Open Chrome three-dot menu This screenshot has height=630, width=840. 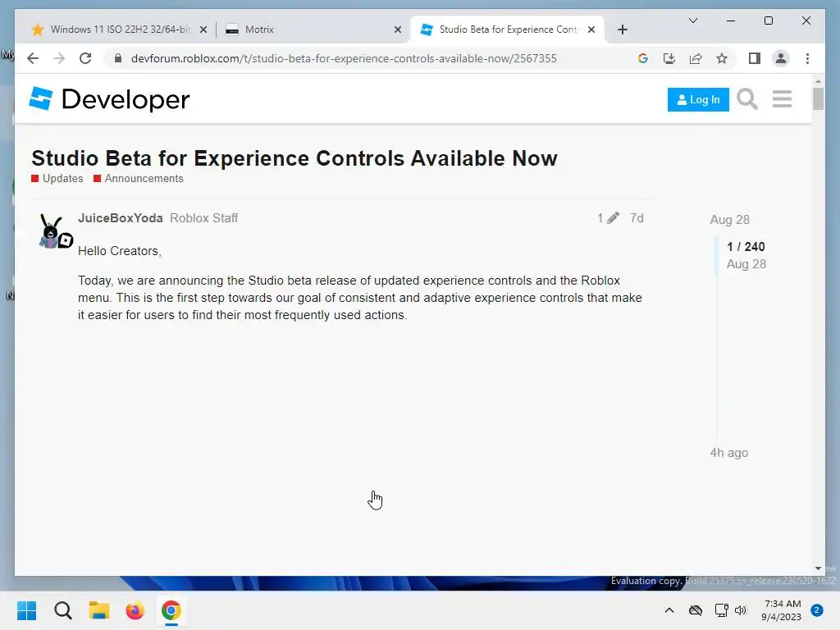[x=807, y=58]
